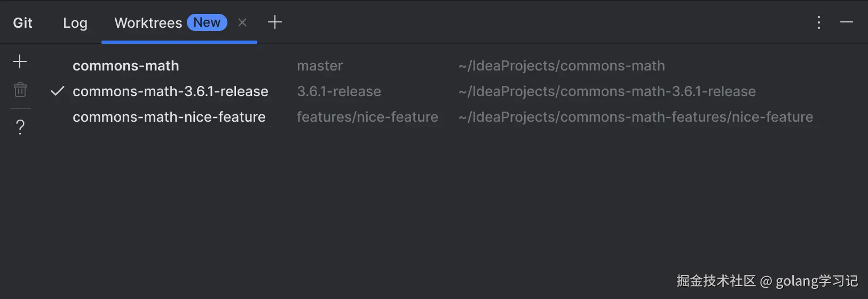The image size is (868, 299).
Task: Click the checkmark beside commons-math-3.6.1-release
Action: click(58, 91)
